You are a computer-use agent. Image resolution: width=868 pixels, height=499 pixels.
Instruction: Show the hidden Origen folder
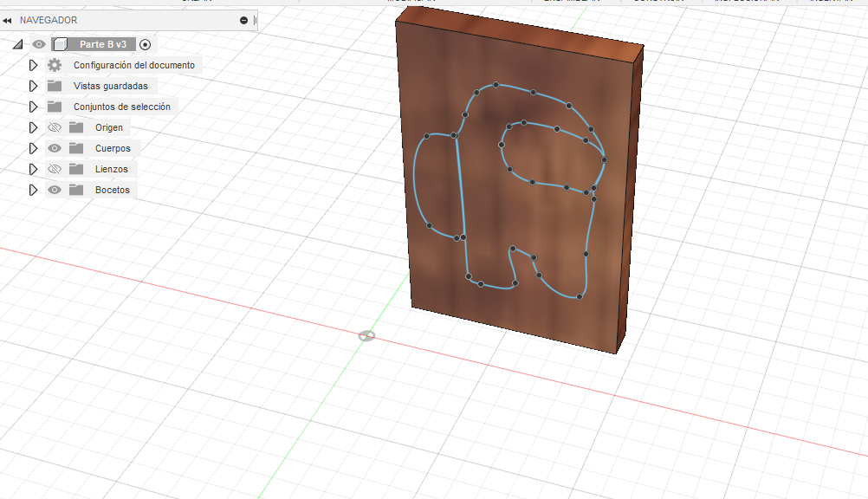pos(55,127)
